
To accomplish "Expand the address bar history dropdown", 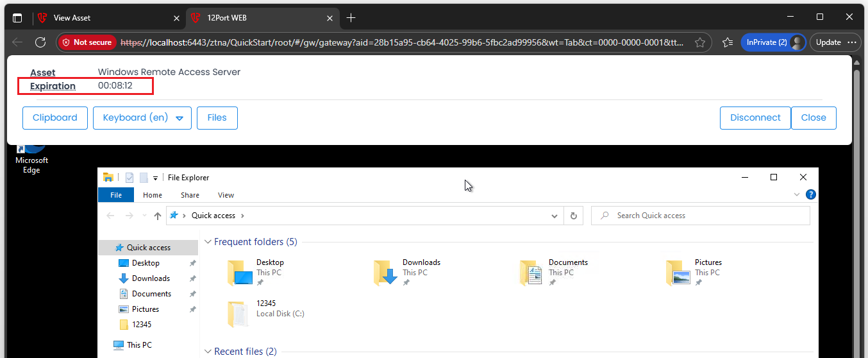I will click(555, 216).
